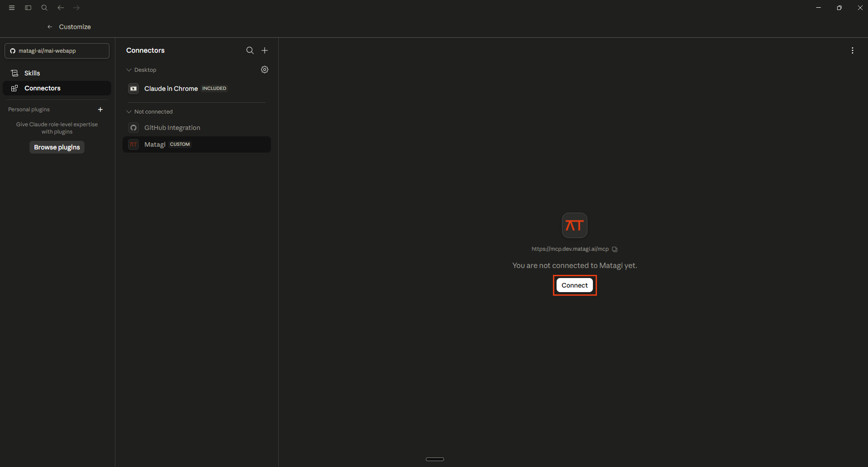Image resolution: width=868 pixels, height=467 pixels.
Task: Return from Customize using back arrow
Action: (x=50, y=27)
